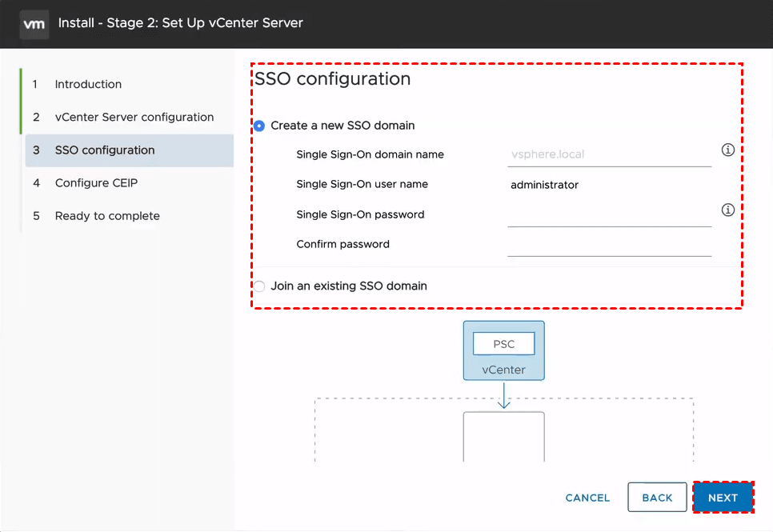Screen dimensions: 773x532
Task: Click into the Single Sign-On password field
Action: click(608, 215)
